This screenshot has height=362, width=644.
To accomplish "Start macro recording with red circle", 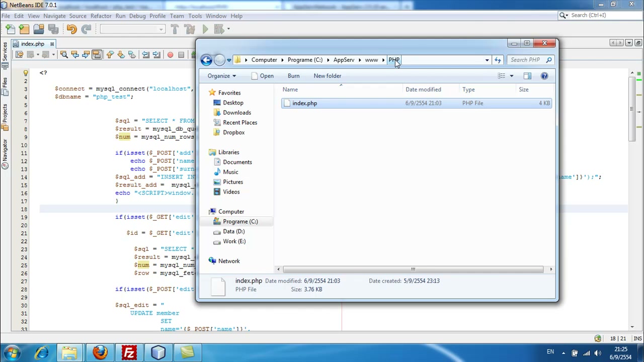I will click(170, 54).
